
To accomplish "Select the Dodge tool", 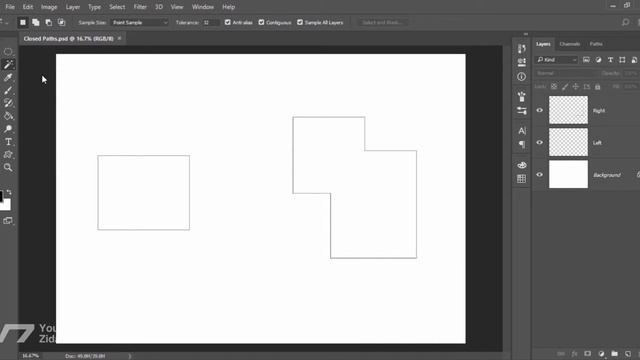I will pyautogui.click(x=8, y=129).
